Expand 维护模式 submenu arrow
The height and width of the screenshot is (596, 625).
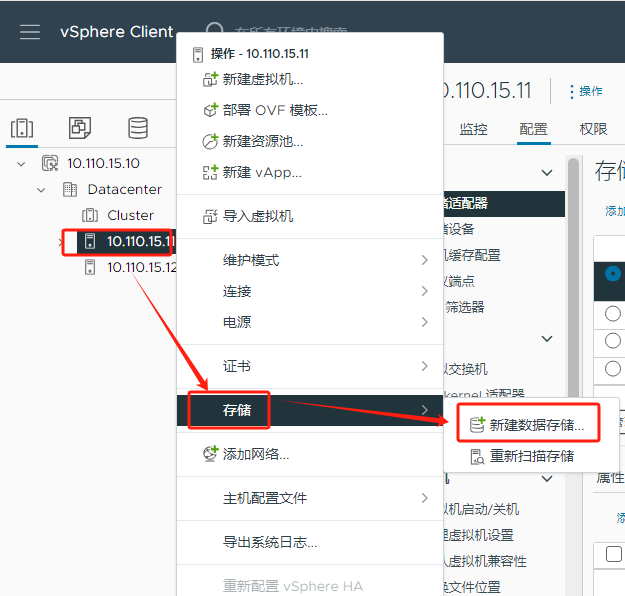(425, 260)
